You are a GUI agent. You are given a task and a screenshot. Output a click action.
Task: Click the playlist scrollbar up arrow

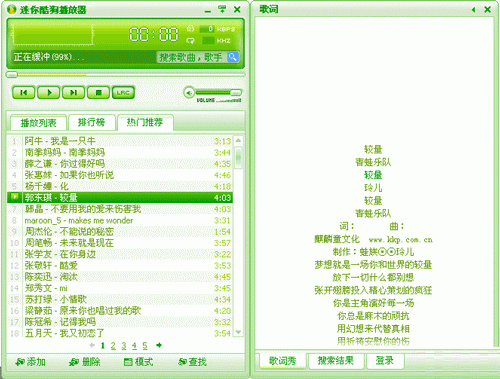pyautogui.click(x=238, y=141)
